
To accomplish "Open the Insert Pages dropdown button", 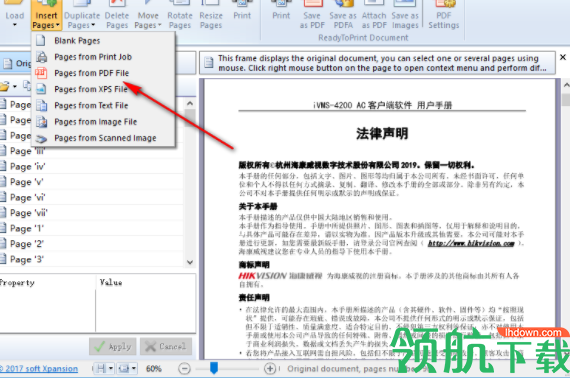I will coord(46,15).
